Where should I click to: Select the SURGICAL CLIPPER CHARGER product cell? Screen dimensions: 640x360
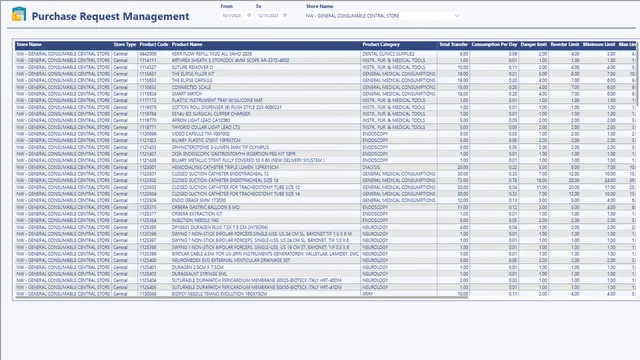[x=211, y=114]
